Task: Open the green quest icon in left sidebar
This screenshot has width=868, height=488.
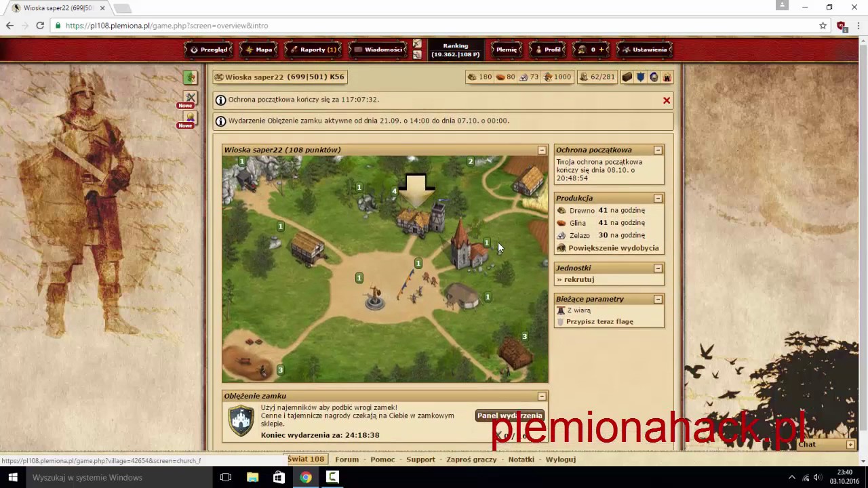Action: [x=190, y=77]
